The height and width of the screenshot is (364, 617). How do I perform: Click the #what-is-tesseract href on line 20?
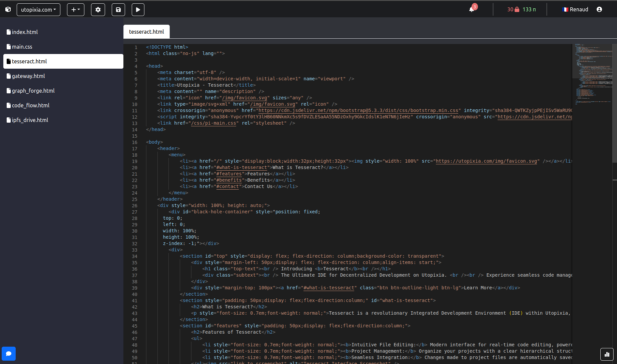click(x=242, y=167)
